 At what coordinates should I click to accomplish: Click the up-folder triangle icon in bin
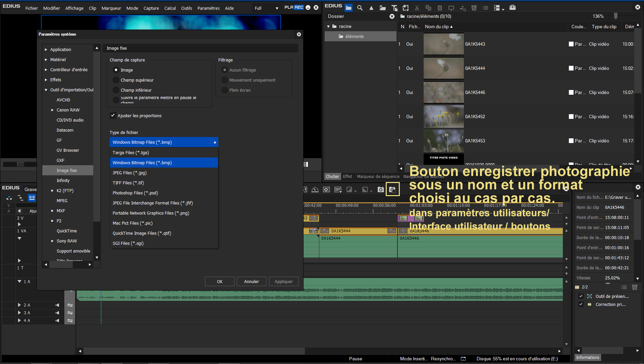click(371, 8)
